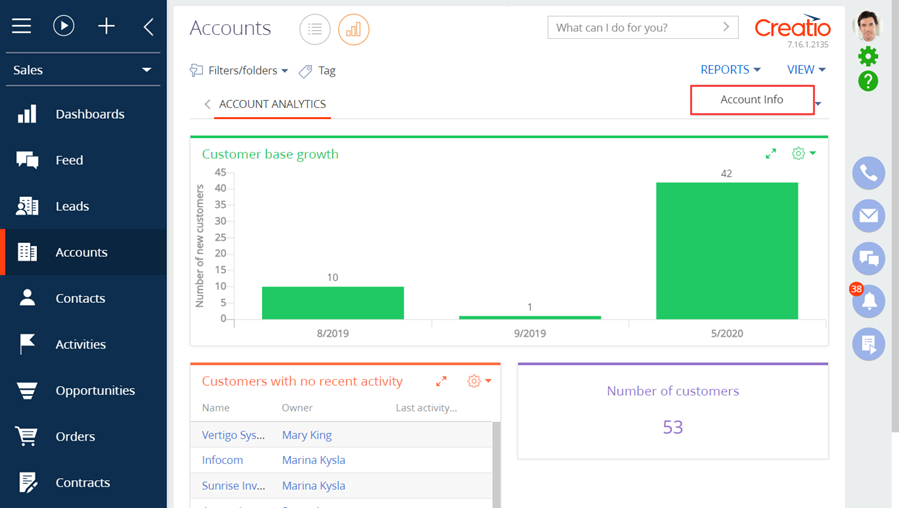Click the back arrow before ACCOUNT ANALYTICS
The width and height of the screenshot is (900, 508).
(x=207, y=104)
